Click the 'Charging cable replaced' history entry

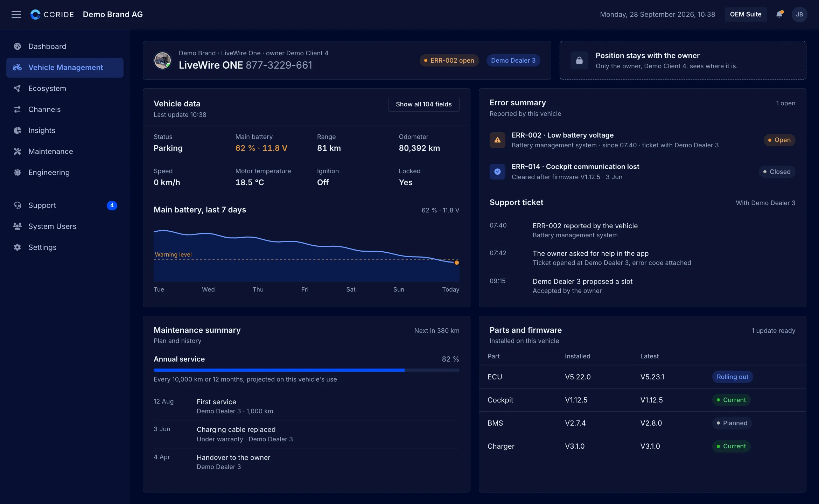306,434
